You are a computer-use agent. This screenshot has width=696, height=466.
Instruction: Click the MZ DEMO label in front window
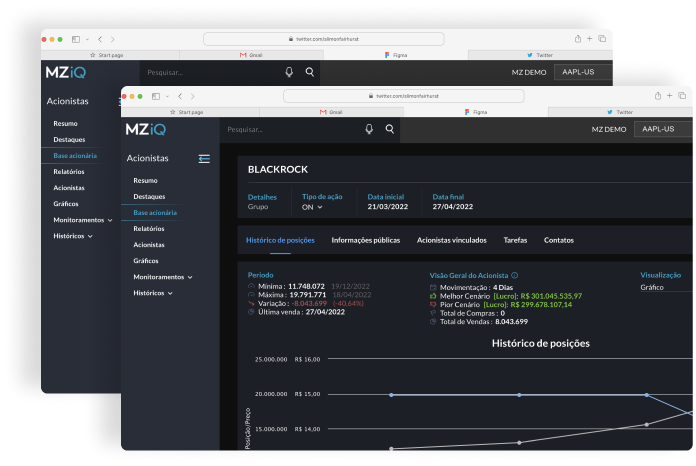click(x=609, y=130)
